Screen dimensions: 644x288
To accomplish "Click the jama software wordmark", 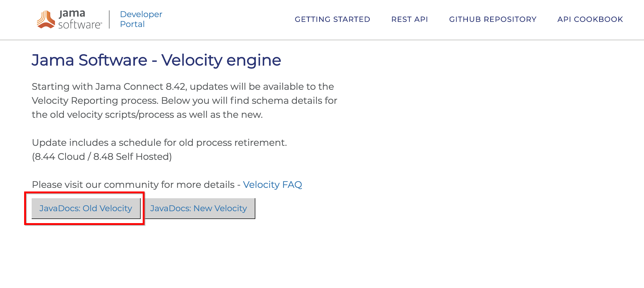I will click(x=80, y=19).
